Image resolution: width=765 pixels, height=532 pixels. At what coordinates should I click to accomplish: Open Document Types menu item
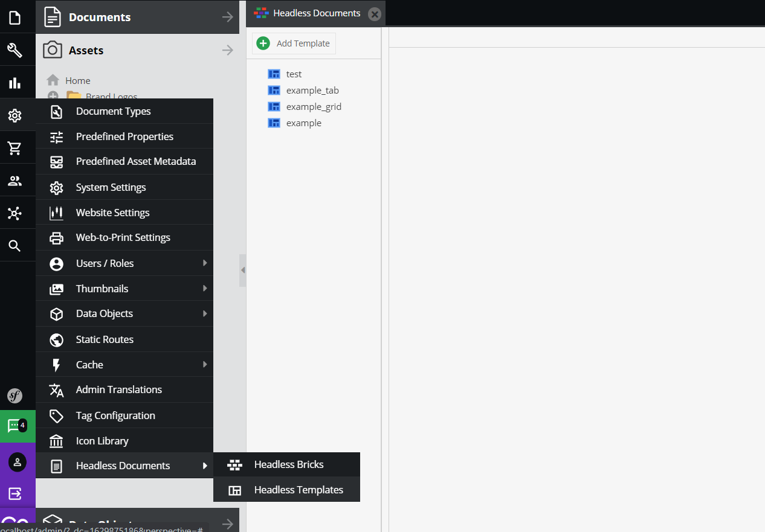click(124, 111)
